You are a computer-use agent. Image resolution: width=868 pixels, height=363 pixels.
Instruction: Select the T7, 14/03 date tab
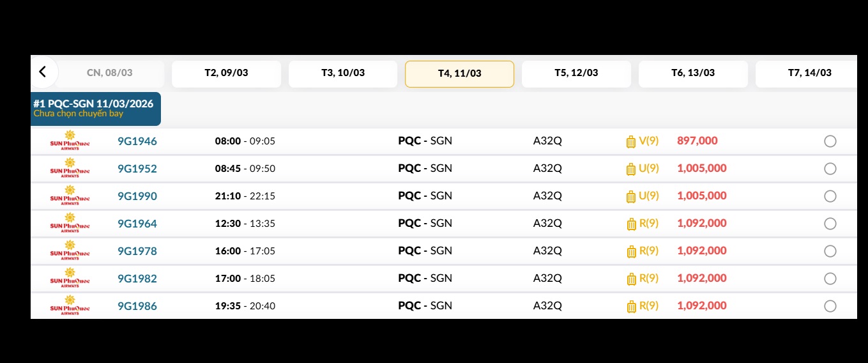click(809, 73)
